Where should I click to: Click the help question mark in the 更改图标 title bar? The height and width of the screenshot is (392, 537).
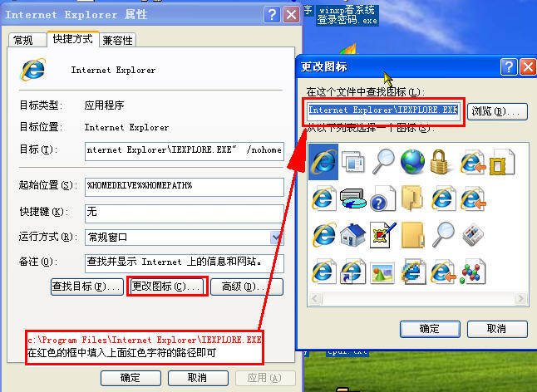point(509,66)
